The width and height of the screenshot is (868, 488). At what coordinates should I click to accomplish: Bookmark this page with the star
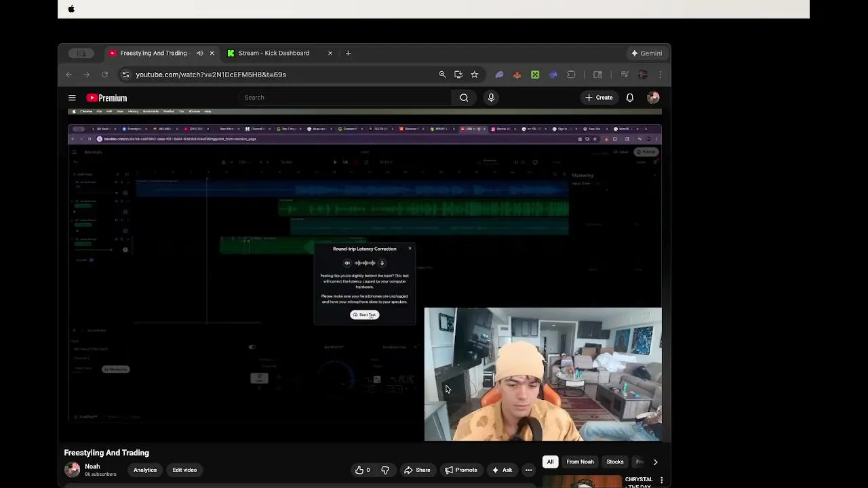click(x=475, y=75)
